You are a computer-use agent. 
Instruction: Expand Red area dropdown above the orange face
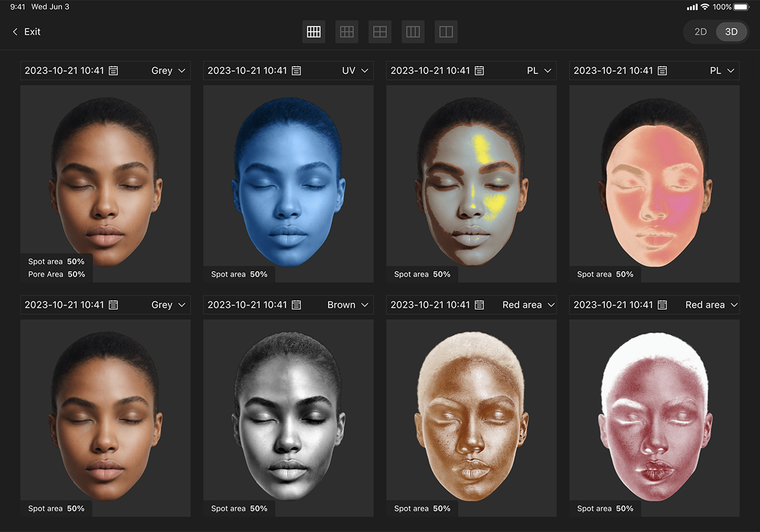coord(528,305)
